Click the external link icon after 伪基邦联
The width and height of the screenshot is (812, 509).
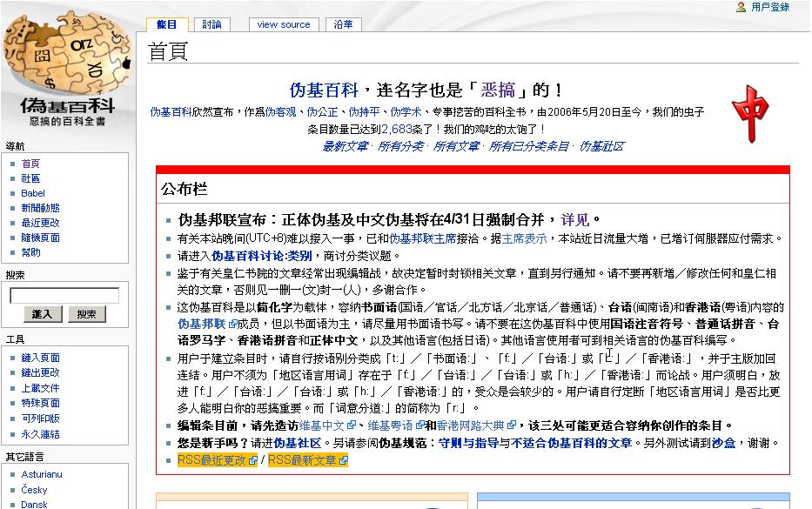point(232,324)
